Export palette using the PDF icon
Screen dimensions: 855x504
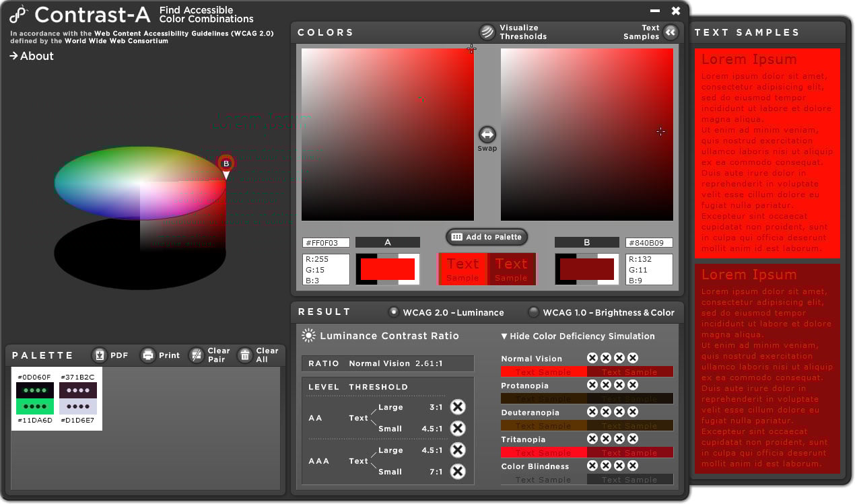[100, 355]
